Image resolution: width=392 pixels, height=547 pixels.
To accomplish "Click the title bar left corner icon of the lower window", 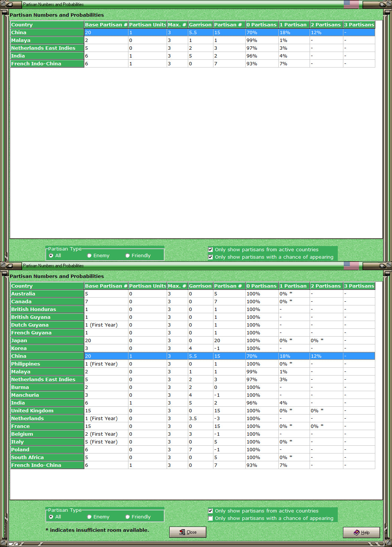I will pos(9,266).
